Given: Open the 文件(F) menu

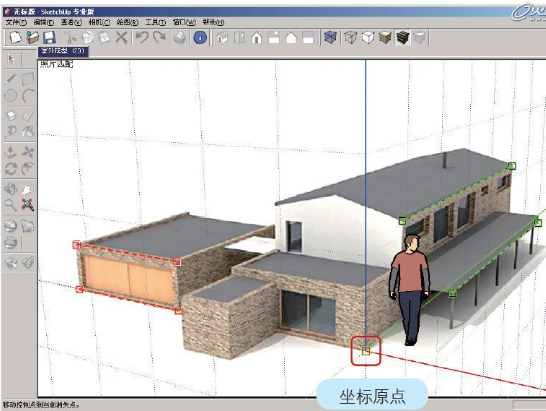Looking at the screenshot, I should pyautogui.click(x=16, y=22).
